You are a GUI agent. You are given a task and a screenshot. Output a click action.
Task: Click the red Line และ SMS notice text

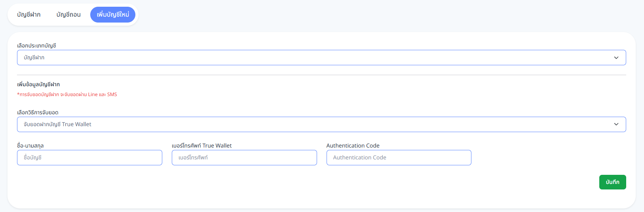click(x=67, y=95)
